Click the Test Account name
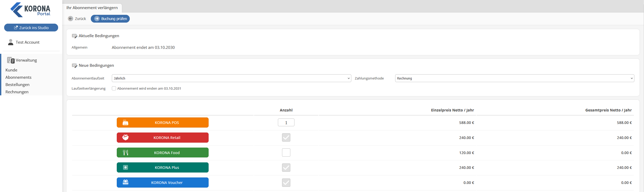Viewport: 644px width, 192px height. tap(28, 42)
